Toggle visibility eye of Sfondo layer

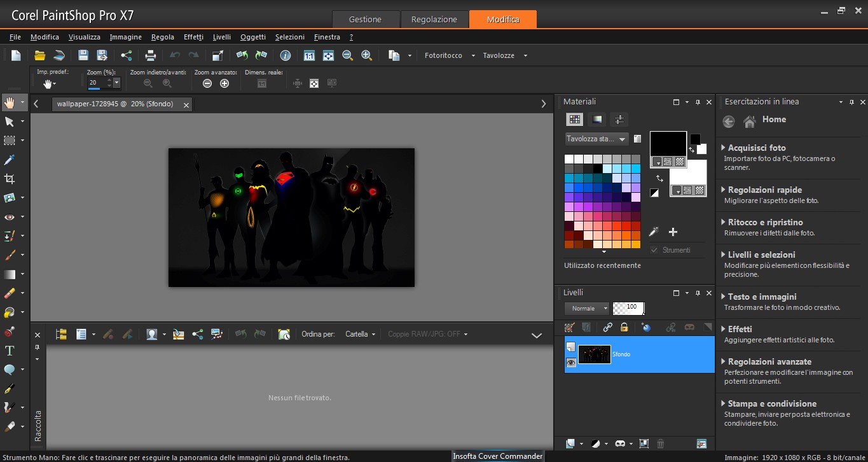click(571, 362)
